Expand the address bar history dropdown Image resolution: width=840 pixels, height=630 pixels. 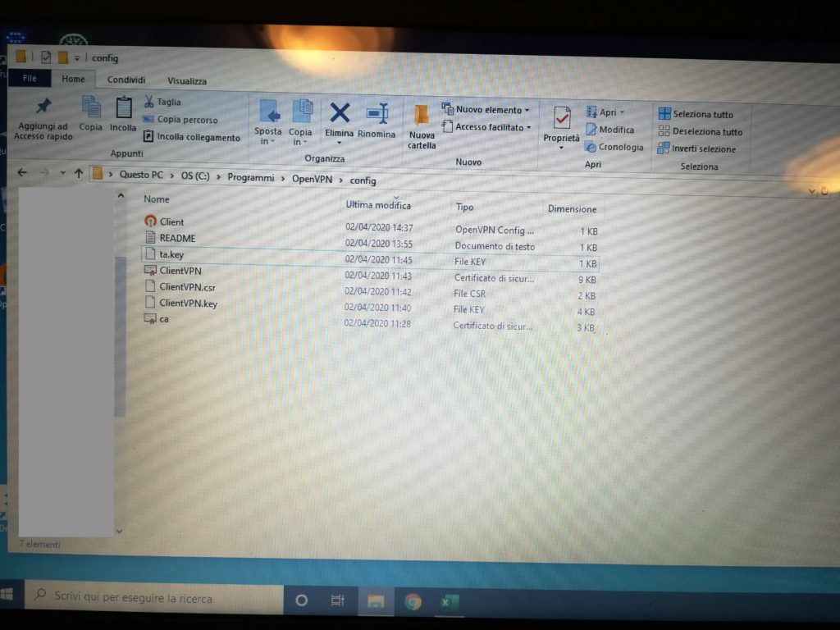(811, 190)
